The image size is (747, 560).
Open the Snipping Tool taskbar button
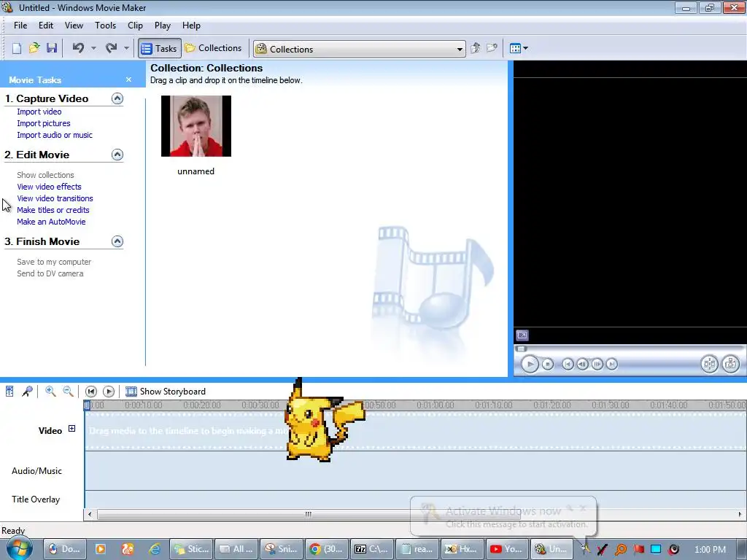(x=282, y=549)
